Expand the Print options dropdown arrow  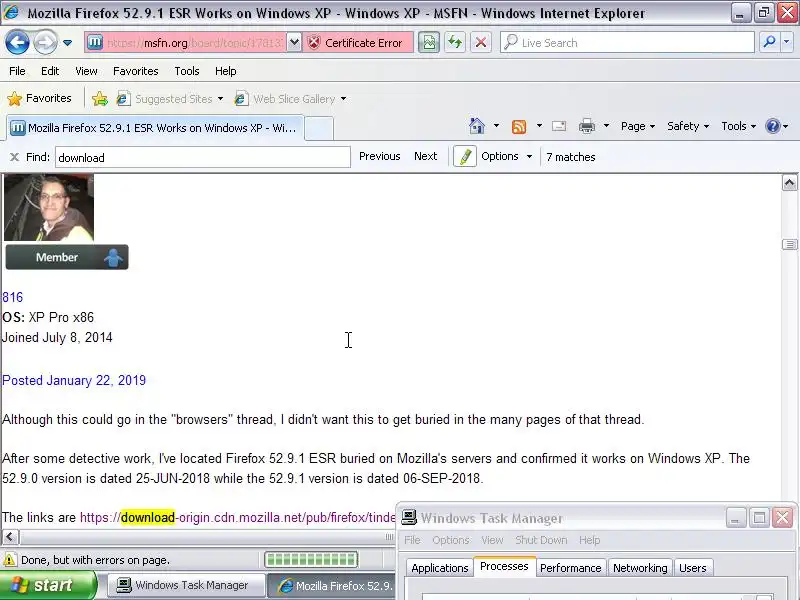(606, 126)
